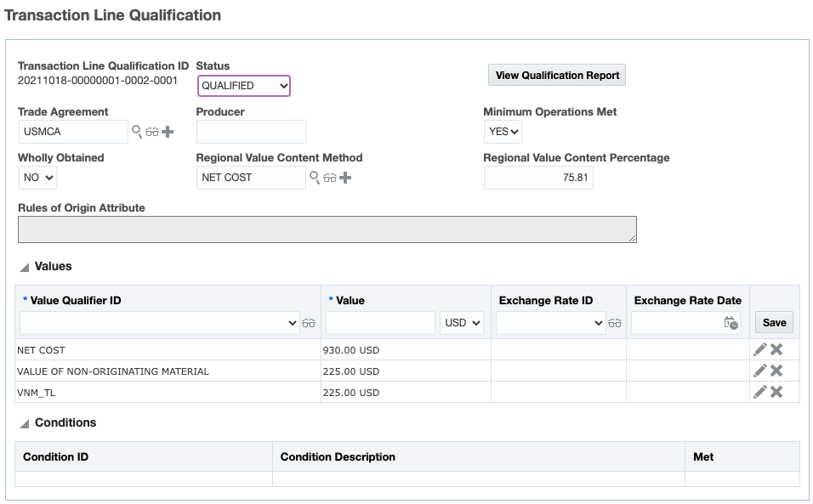The width and height of the screenshot is (813, 504).
Task: Click the View Qualification Report button
Action: pyautogui.click(x=557, y=75)
